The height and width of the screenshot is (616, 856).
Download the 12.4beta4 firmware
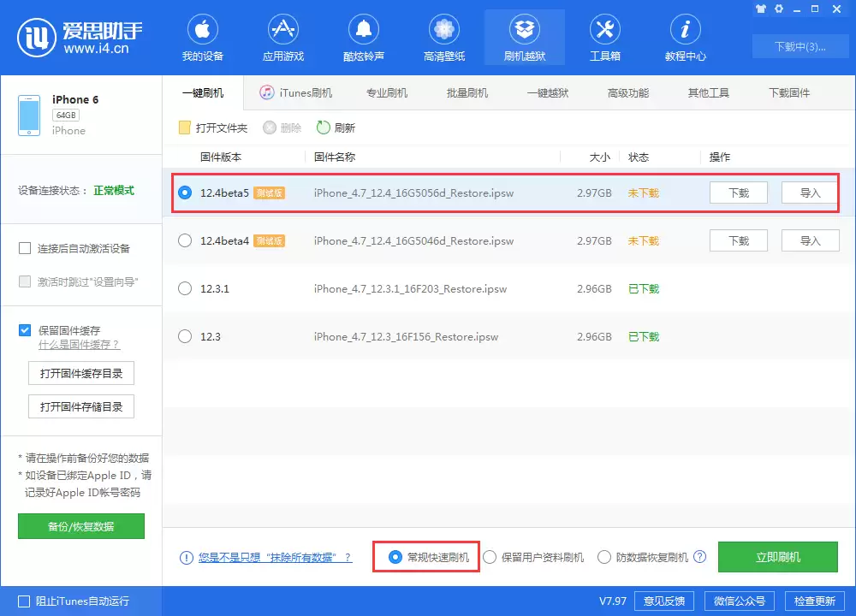(x=739, y=240)
